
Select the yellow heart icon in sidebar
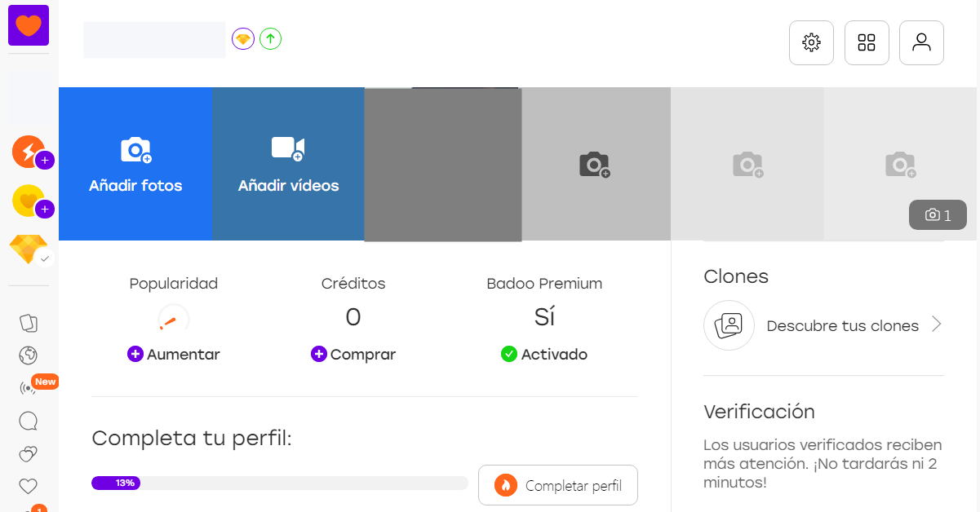29,201
